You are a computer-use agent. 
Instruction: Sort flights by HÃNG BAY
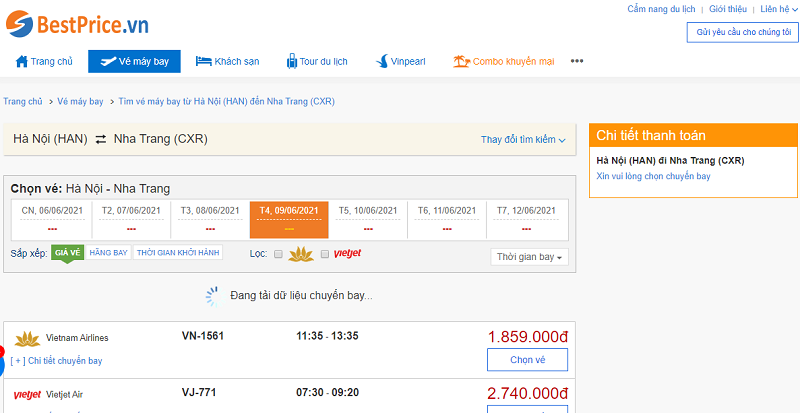pos(108,253)
